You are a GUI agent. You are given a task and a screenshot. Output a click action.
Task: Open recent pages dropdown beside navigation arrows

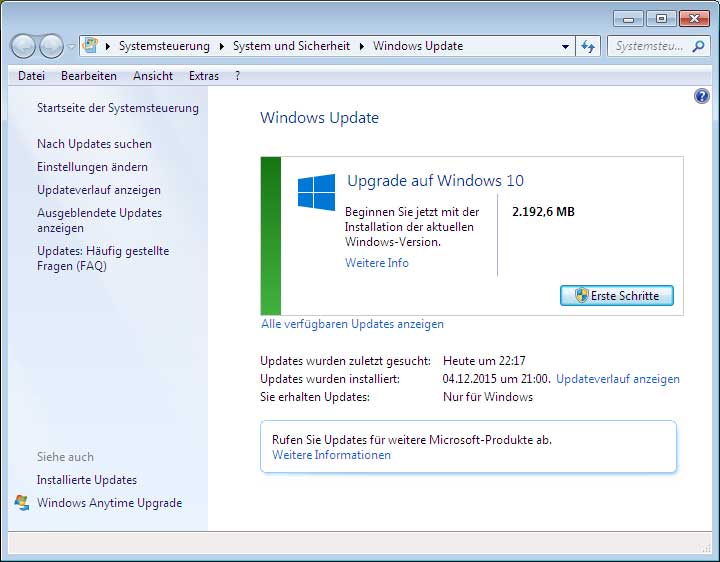pyautogui.click(x=71, y=46)
